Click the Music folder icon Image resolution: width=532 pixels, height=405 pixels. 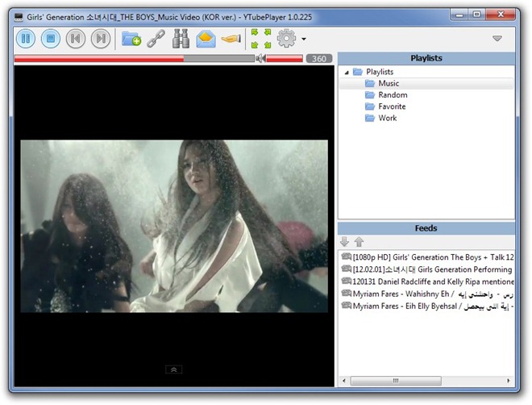tap(370, 83)
